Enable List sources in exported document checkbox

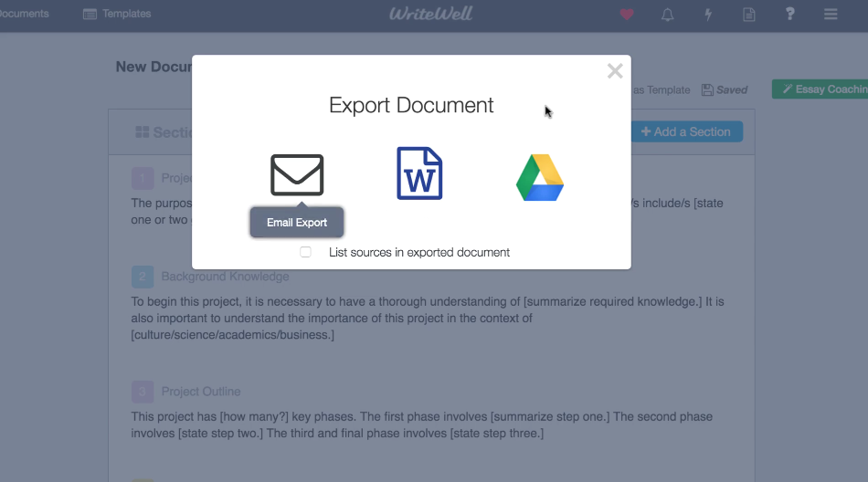305,252
